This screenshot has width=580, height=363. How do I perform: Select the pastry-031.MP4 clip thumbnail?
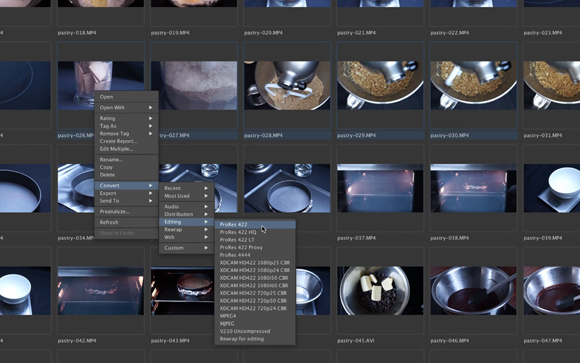pos(552,85)
